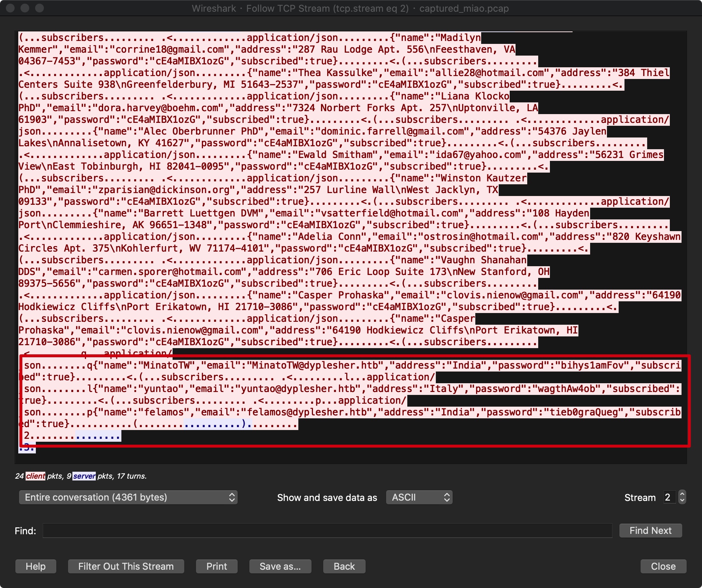Click the Help button
702x588 pixels.
[35, 566]
